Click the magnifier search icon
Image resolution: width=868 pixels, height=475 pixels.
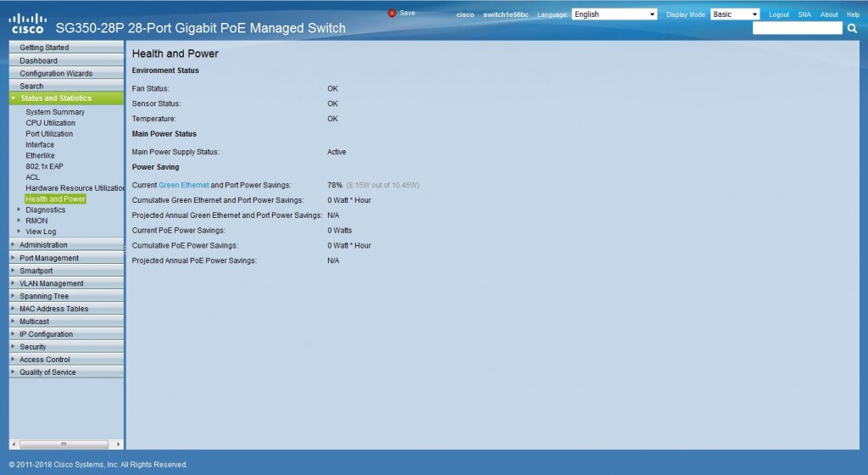(x=852, y=28)
